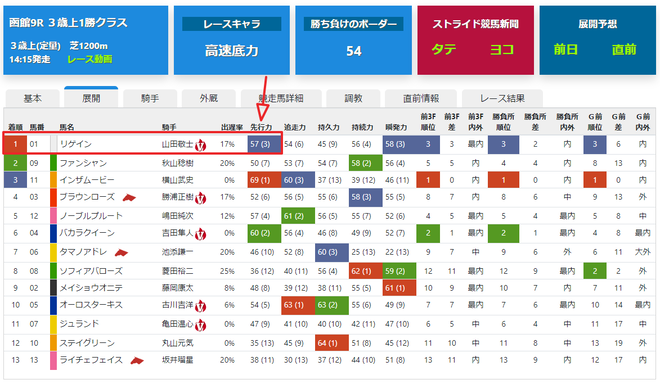Click red mark next to ライチェフェイス
The height and width of the screenshot is (384, 660).
click(x=137, y=360)
